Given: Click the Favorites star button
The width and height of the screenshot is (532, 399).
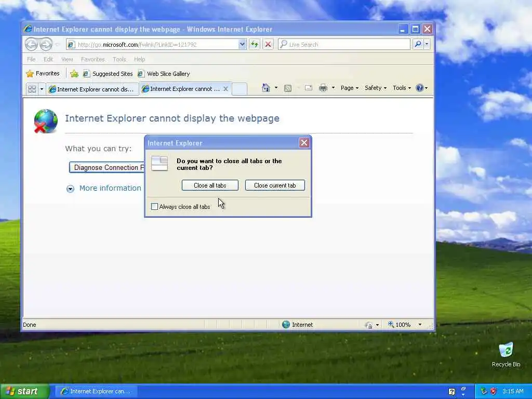Looking at the screenshot, I should 43,73.
